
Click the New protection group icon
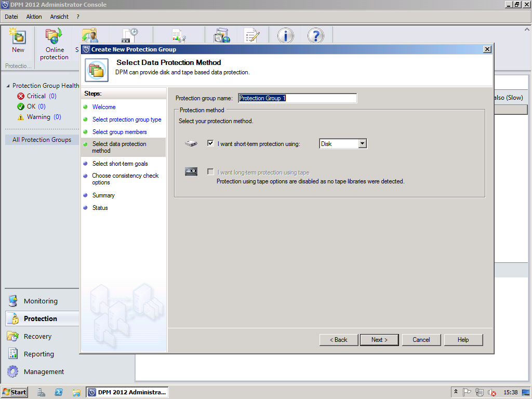tap(18, 36)
